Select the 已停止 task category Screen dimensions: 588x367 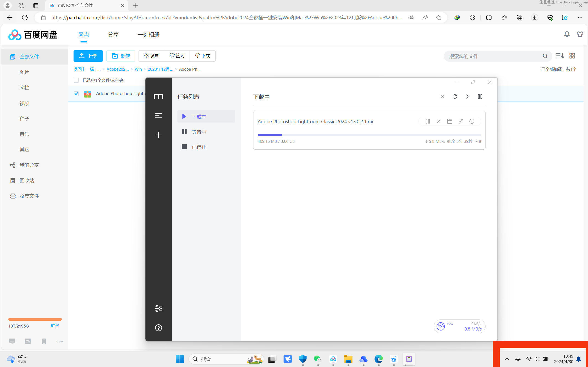(x=206, y=147)
